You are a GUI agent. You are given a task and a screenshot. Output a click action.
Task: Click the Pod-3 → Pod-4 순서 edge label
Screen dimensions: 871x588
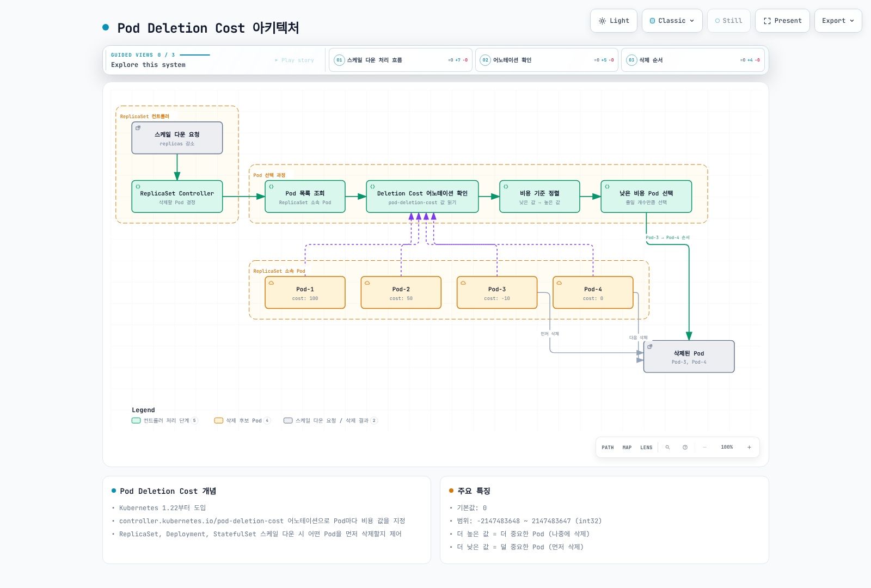pyautogui.click(x=667, y=237)
